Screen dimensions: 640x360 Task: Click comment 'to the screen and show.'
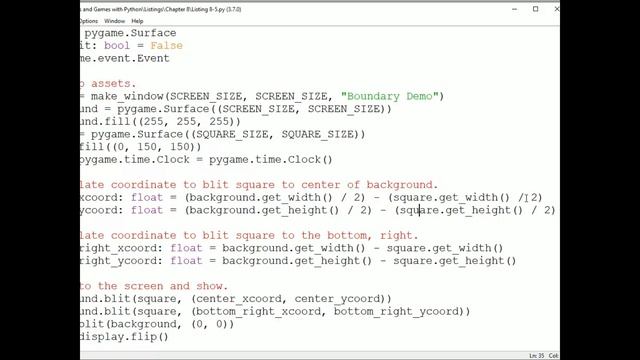click(x=154, y=286)
